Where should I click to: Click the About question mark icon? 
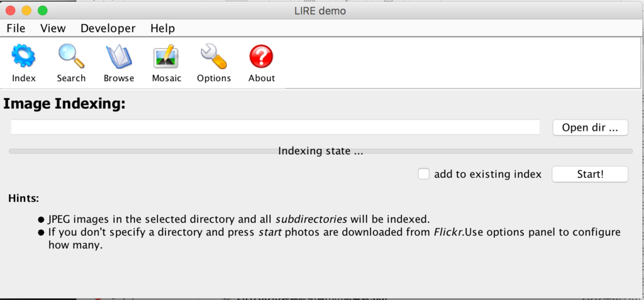261,58
